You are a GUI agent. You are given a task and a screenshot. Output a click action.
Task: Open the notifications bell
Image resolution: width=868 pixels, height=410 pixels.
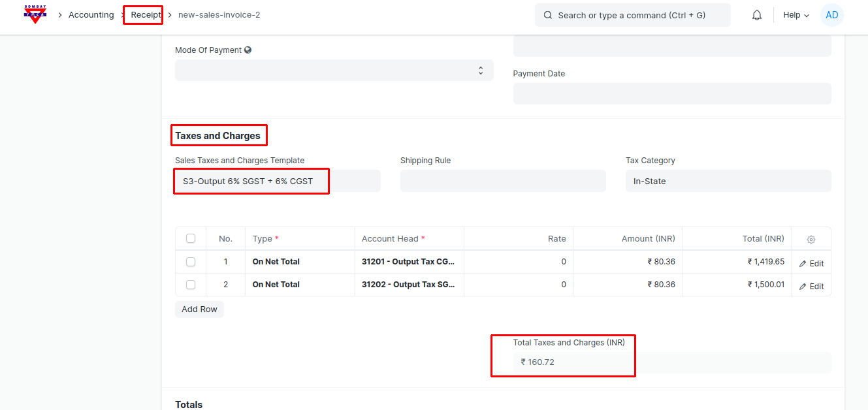757,15
